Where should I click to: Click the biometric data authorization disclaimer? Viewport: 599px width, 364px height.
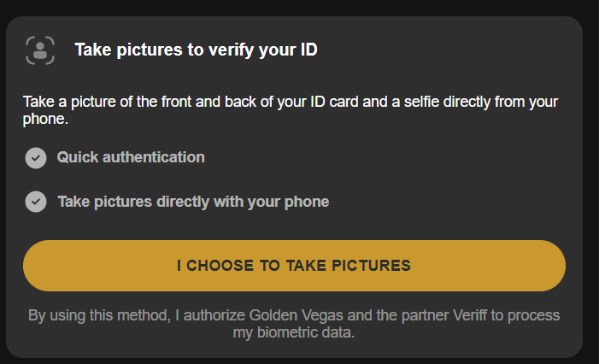294,324
